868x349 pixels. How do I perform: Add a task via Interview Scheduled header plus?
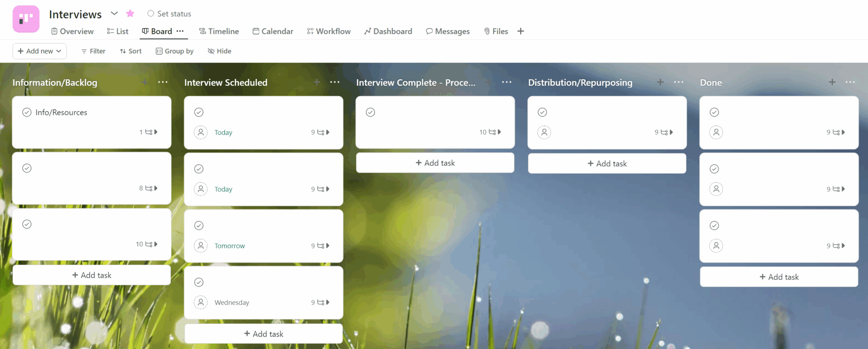pos(317,82)
